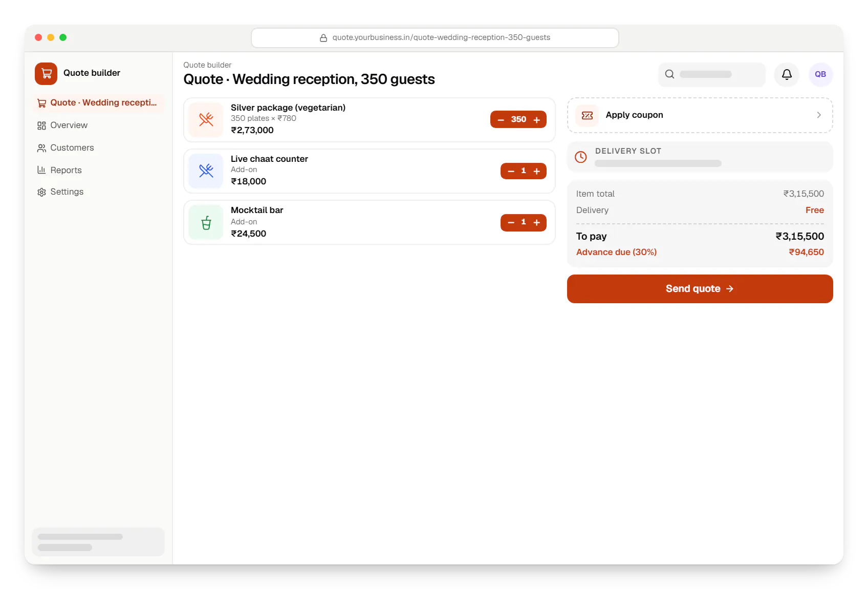868x589 pixels.
Task: Open the QB user avatar menu
Action: 820,75
